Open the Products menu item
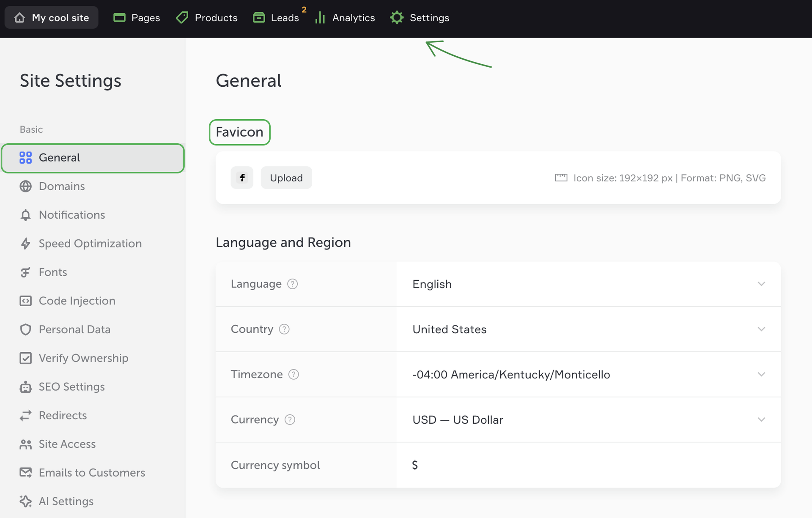Viewport: 812px width, 518px height. coord(207,18)
